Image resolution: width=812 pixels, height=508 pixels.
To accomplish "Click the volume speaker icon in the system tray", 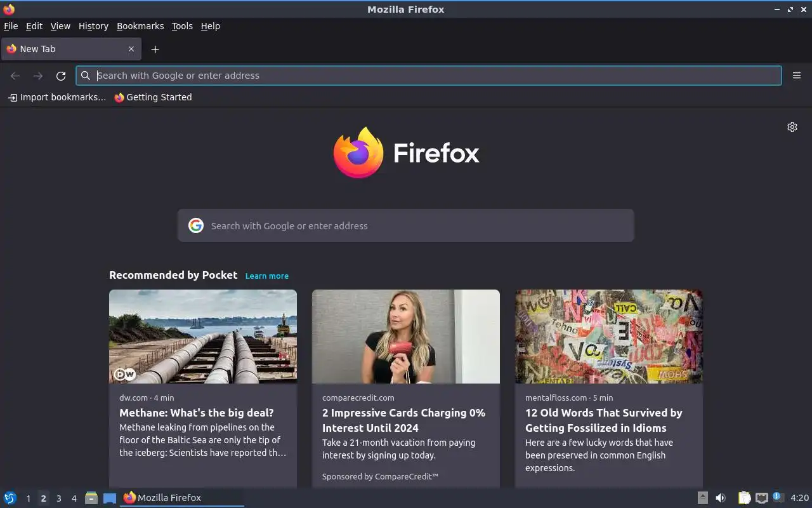I will 721,498.
